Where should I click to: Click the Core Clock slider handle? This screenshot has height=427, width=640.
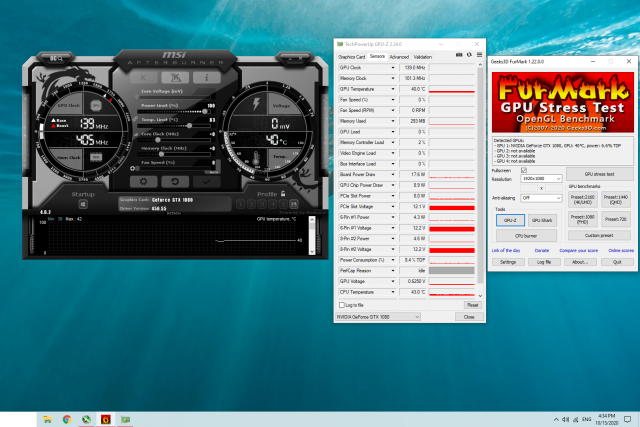[x=158, y=140]
